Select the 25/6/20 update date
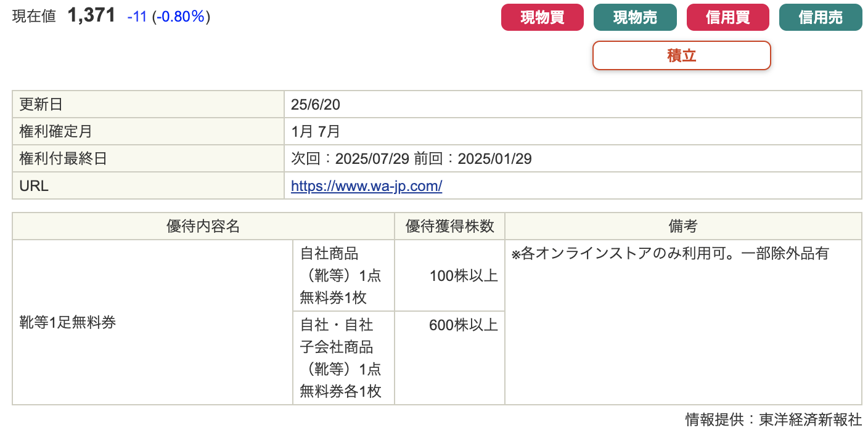 (x=316, y=105)
